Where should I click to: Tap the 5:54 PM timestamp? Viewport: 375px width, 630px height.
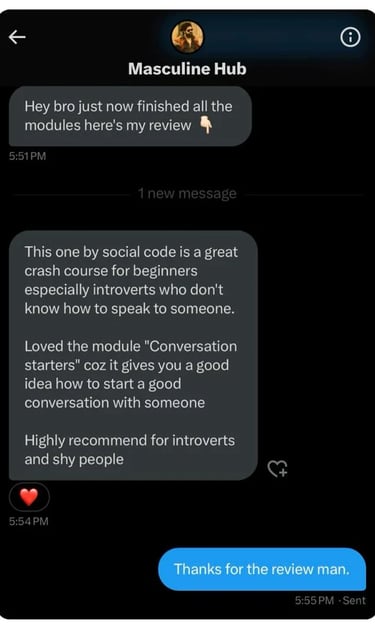pyautogui.click(x=29, y=522)
